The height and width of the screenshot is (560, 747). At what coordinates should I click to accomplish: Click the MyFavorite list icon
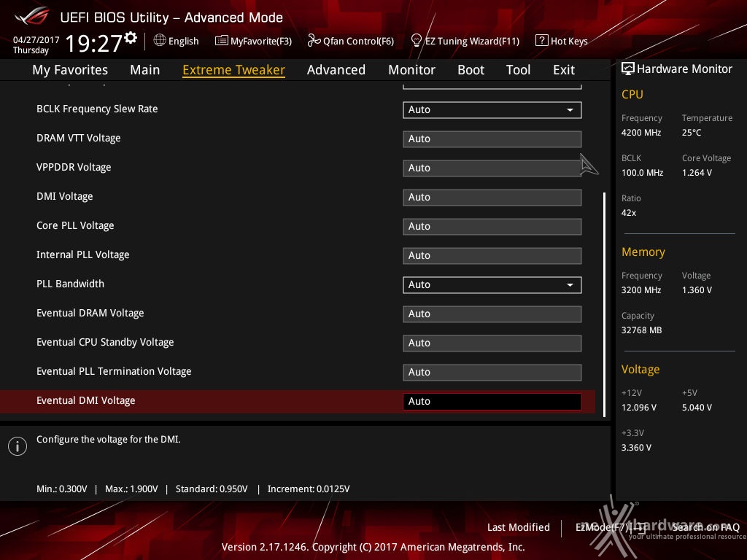pyautogui.click(x=222, y=41)
